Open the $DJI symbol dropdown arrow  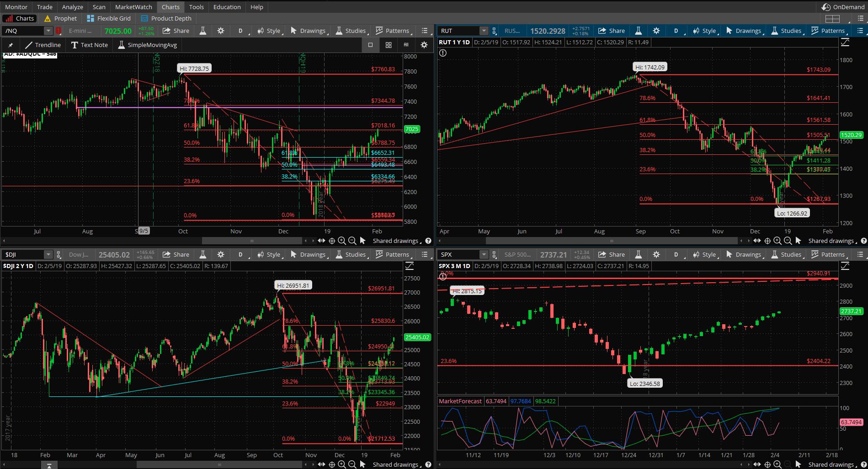48,254
